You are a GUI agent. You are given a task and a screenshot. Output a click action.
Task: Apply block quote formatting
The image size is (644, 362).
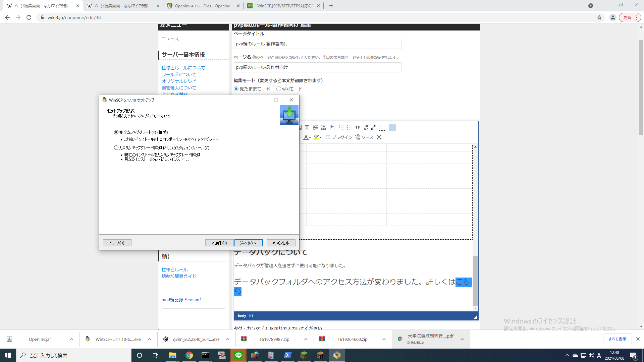(x=358, y=127)
